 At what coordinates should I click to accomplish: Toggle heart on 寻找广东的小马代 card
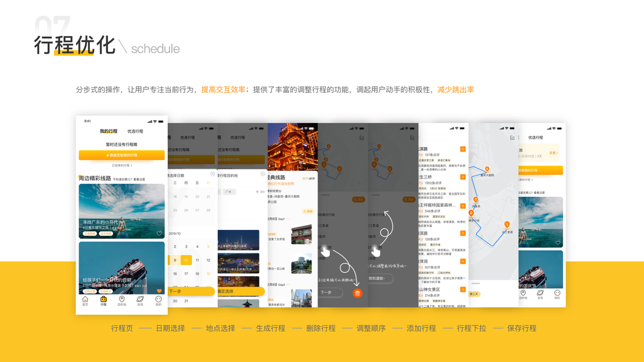point(159,233)
